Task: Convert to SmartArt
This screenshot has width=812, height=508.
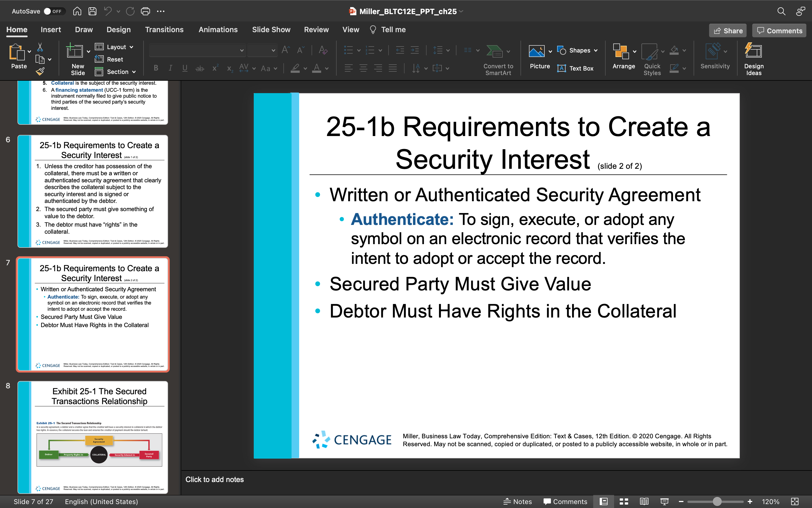Action: pyautogui.click(x=498, y=60)
